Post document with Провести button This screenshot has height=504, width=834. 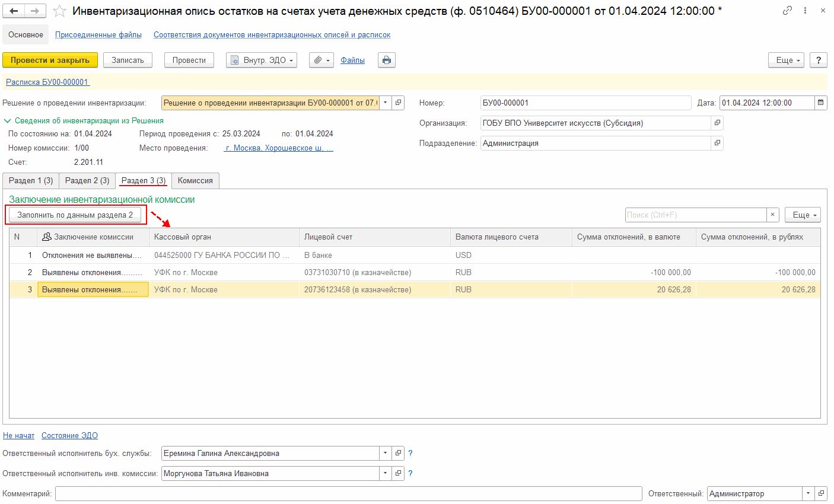point(189,60)
